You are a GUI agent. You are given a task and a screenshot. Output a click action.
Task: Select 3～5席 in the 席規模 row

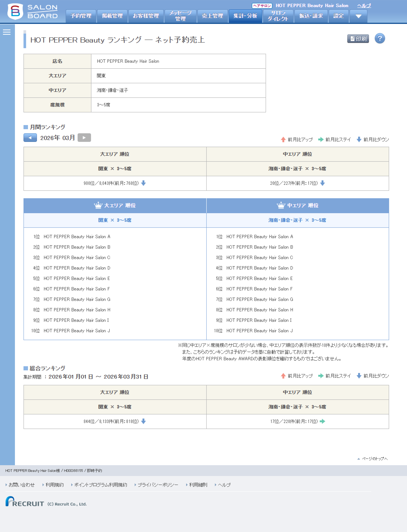click(x=104, y=105)
